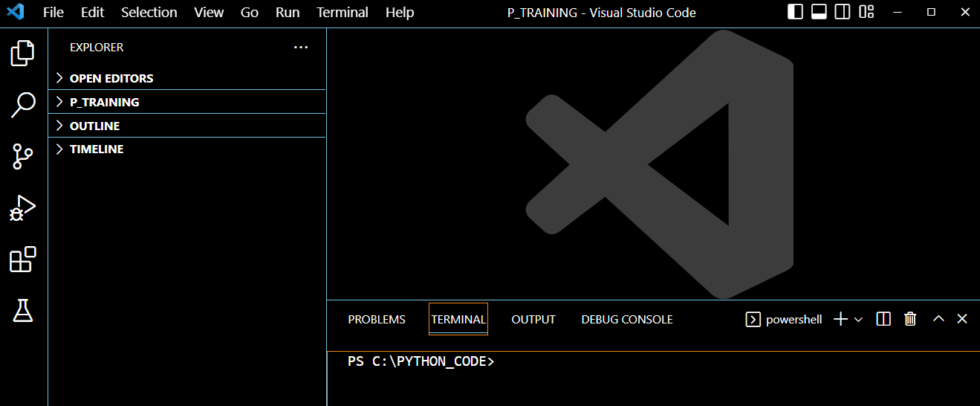980x406 pixels.
Task: Maximize the panel size with up chevron
Action: point(938,319)
